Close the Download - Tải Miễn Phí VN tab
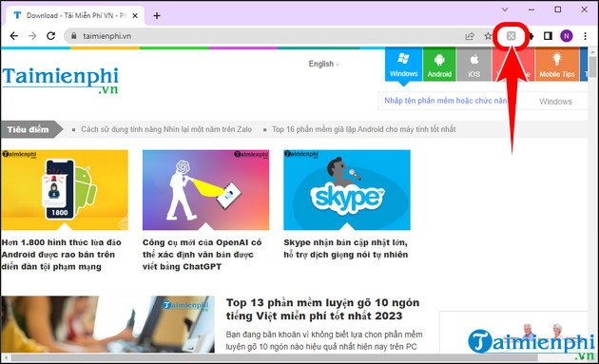599x364 pixels. click(x=135, y=15)
